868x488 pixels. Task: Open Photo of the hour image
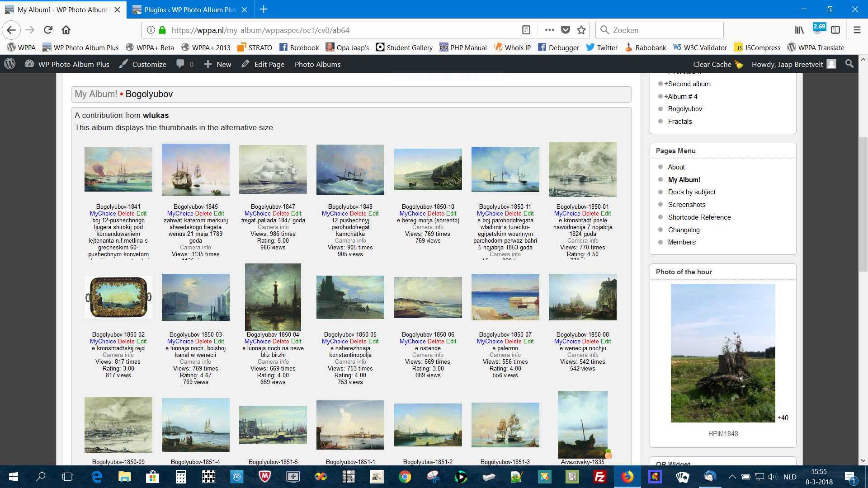click(x=723, y=353)
